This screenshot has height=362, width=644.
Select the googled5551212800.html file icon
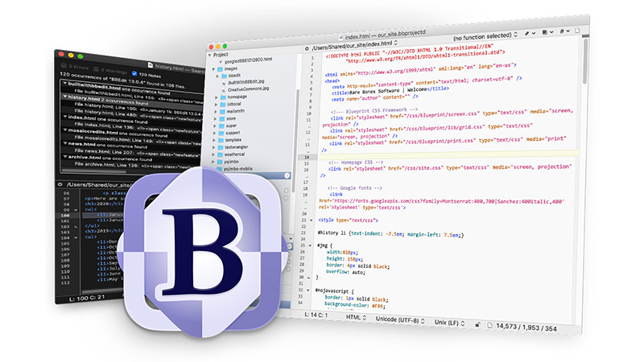221,62
